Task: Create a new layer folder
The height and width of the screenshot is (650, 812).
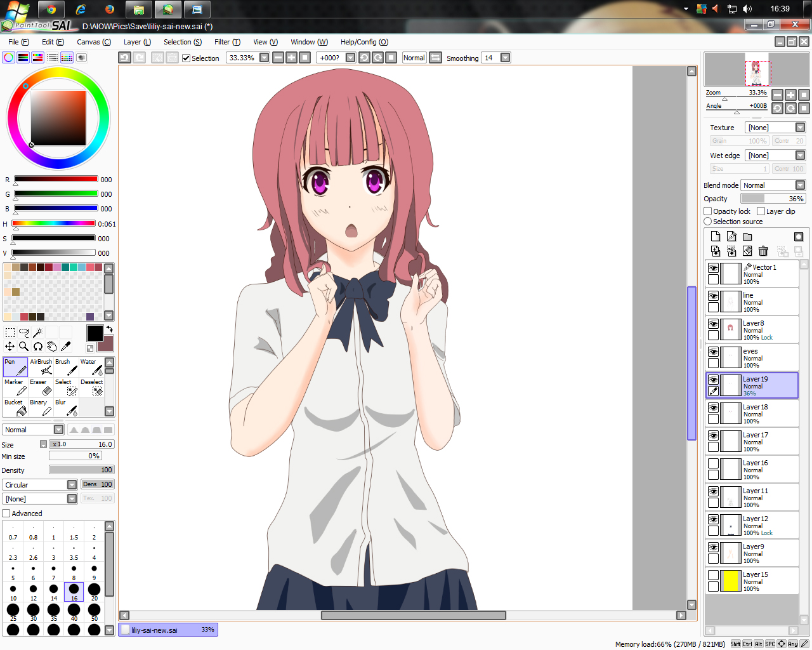Action: coord(747,236)
